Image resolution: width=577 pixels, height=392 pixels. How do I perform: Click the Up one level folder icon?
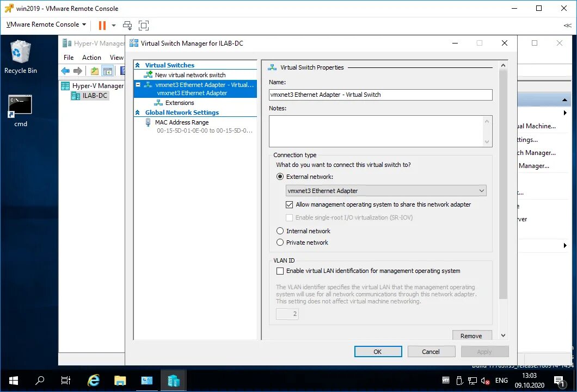[95, 71]
